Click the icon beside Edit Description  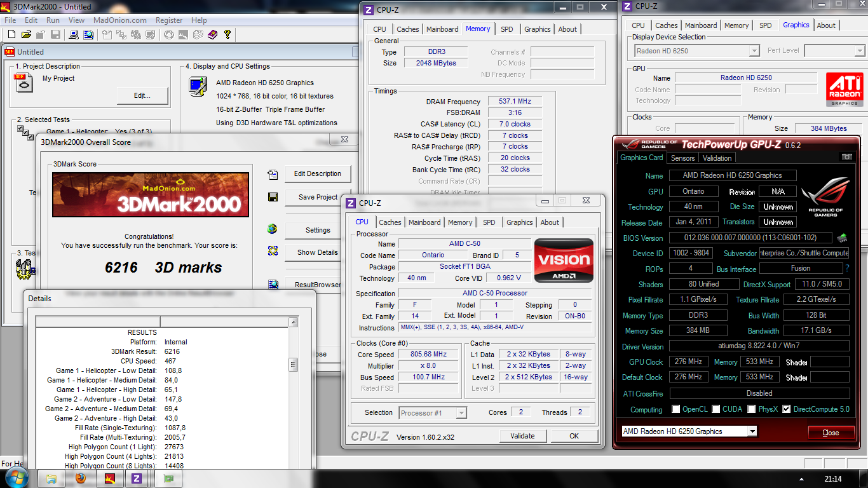[273, 174]
